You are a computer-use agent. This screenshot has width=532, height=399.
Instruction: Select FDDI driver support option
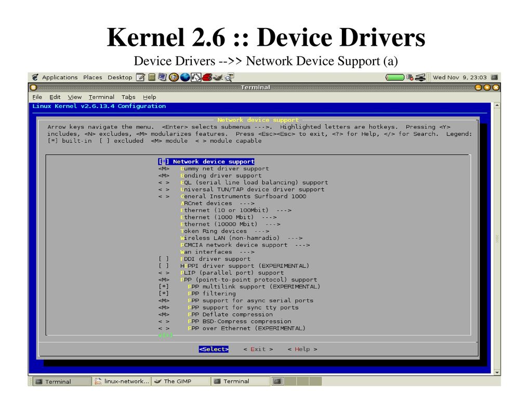click(x=204, y=259)
